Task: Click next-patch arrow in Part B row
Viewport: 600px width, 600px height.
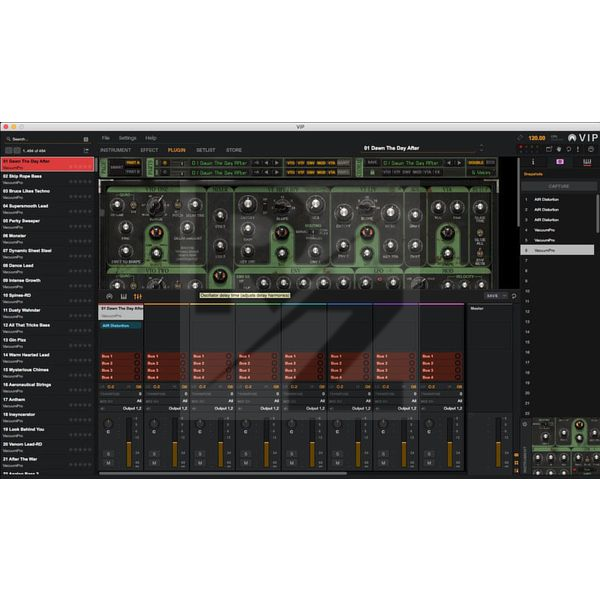Action: click(x=276, y=173)
